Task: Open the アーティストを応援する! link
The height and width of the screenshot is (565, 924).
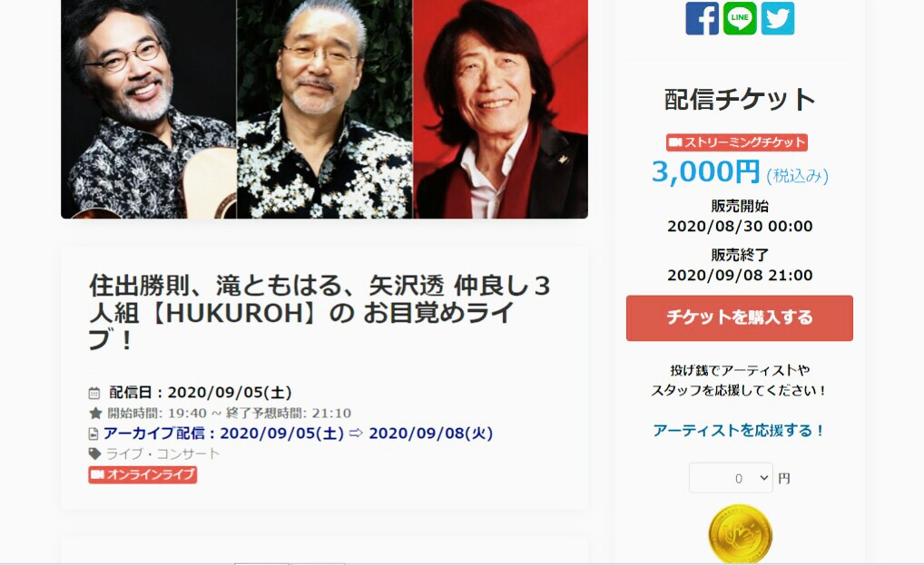Action: pyautogui.click(x=740, y=431)
